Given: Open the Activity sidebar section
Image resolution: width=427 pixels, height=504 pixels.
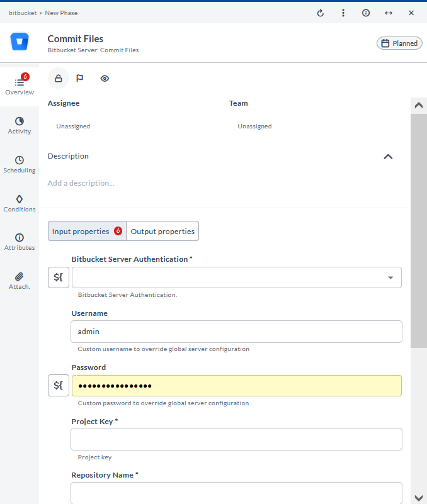Looking at the screenshot, I should point(20,125).
